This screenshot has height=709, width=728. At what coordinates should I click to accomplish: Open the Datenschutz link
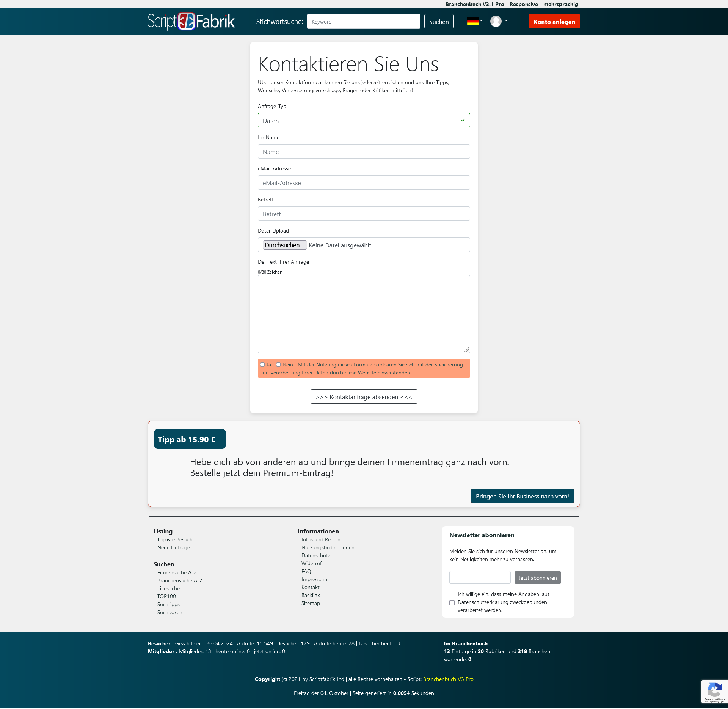[x=315, y=556]
